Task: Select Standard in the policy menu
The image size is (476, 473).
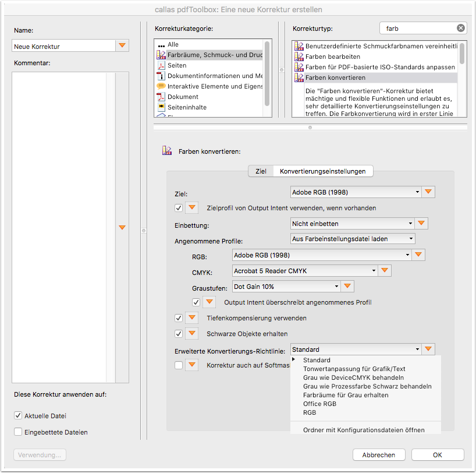Action: point(365,360)
